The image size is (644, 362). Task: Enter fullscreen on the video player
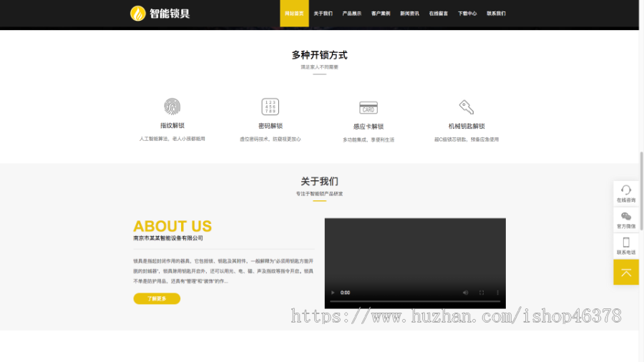coord(482,293)
